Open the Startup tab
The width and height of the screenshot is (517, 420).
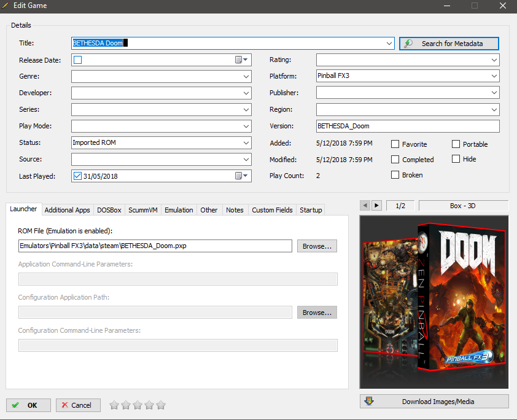click(311, 210)
